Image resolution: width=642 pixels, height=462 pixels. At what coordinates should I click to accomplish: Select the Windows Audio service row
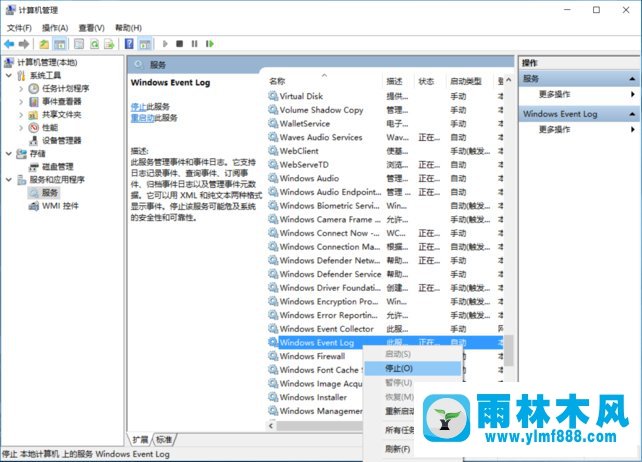[x=385, y=179]
